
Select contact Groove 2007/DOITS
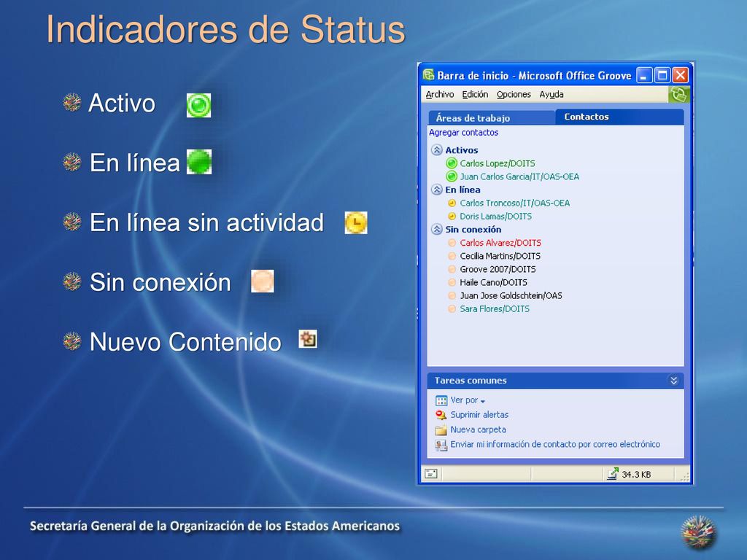pyautogui.click(x=498, y=269)
